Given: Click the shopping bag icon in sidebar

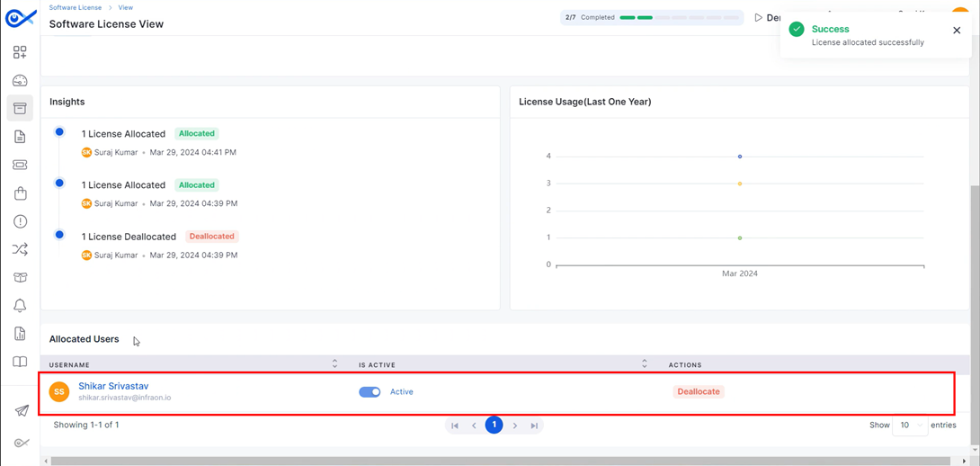Looking at the screenshot, I should (20, 193).
